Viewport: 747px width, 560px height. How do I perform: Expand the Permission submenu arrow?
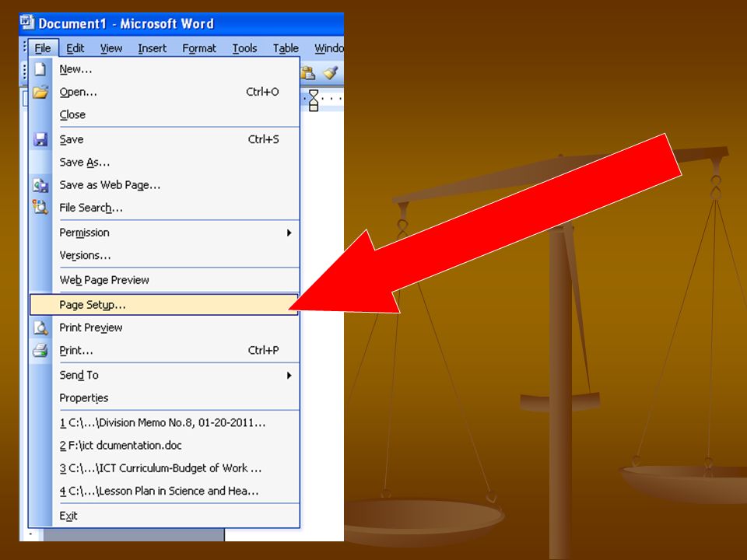(289, 233)
